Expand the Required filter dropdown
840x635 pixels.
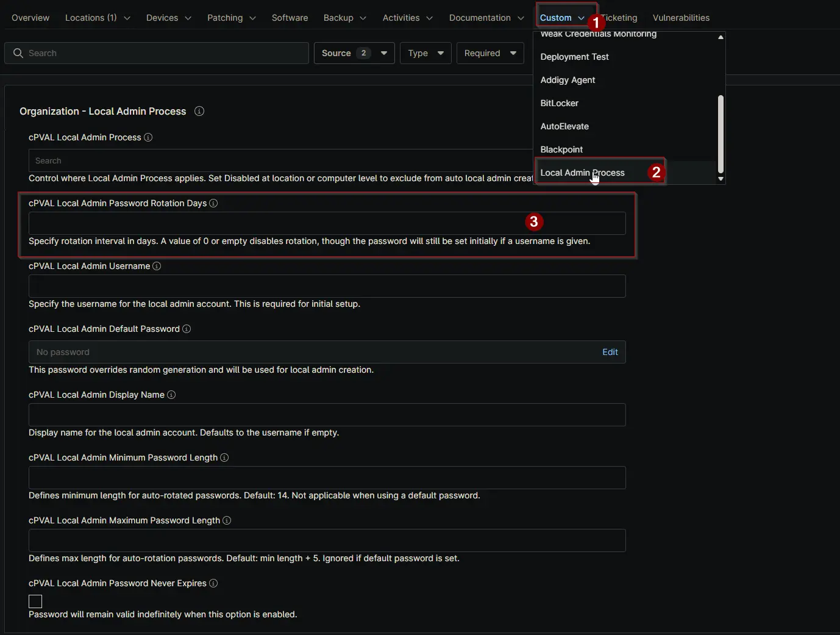(490, 53)
